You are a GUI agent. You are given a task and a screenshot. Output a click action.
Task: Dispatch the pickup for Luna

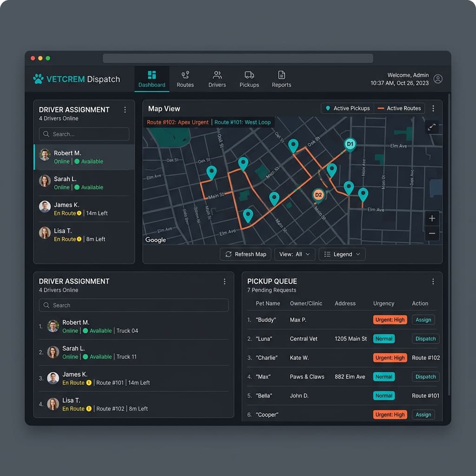click(x=425, y=339)
